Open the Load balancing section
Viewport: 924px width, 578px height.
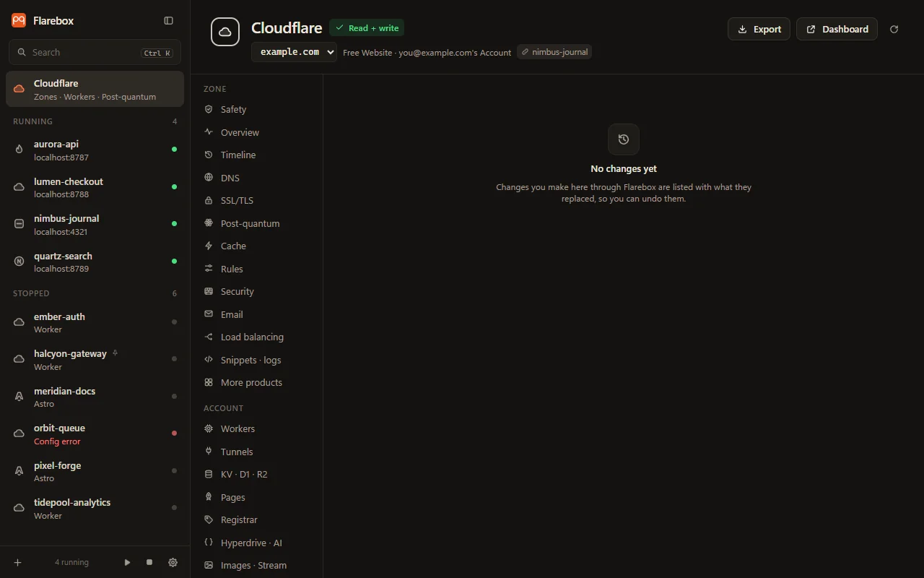[x=256, y=337]
